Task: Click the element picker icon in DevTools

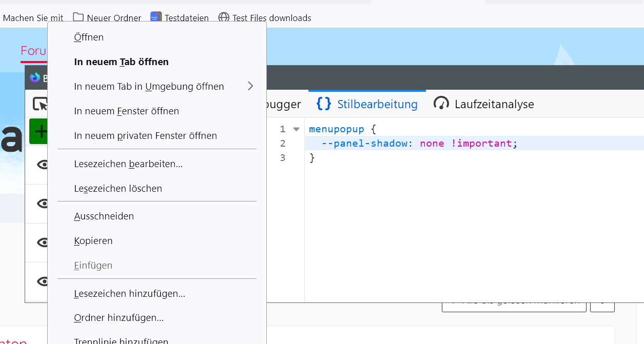Action: (40, 105)
